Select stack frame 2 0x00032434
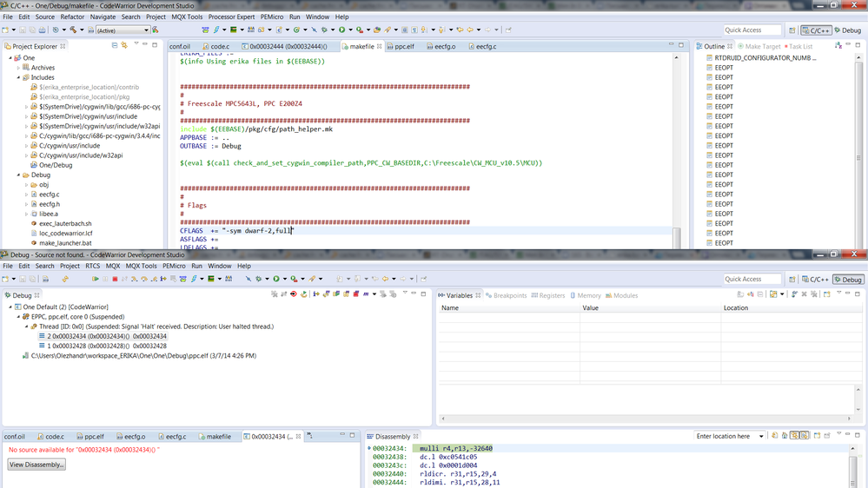Image resolution: width=868 pixels, height=488 pixels. click(x=103, y=336)
